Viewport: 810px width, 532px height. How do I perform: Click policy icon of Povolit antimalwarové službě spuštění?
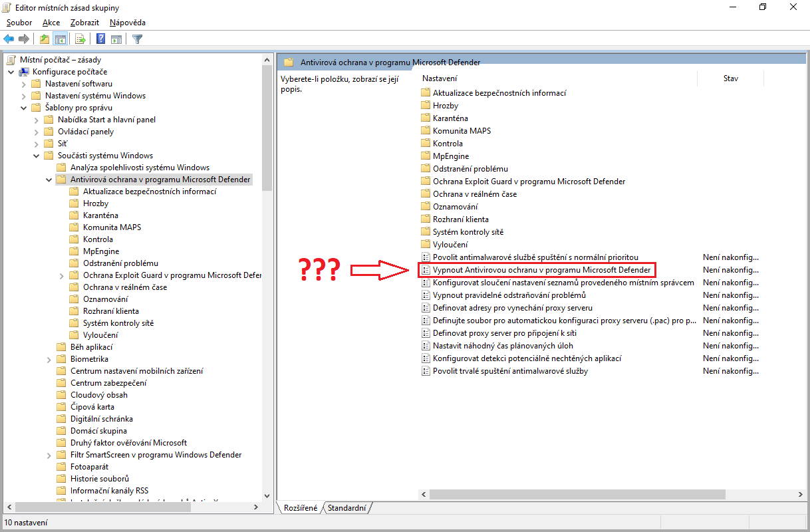tap(426, 257)
